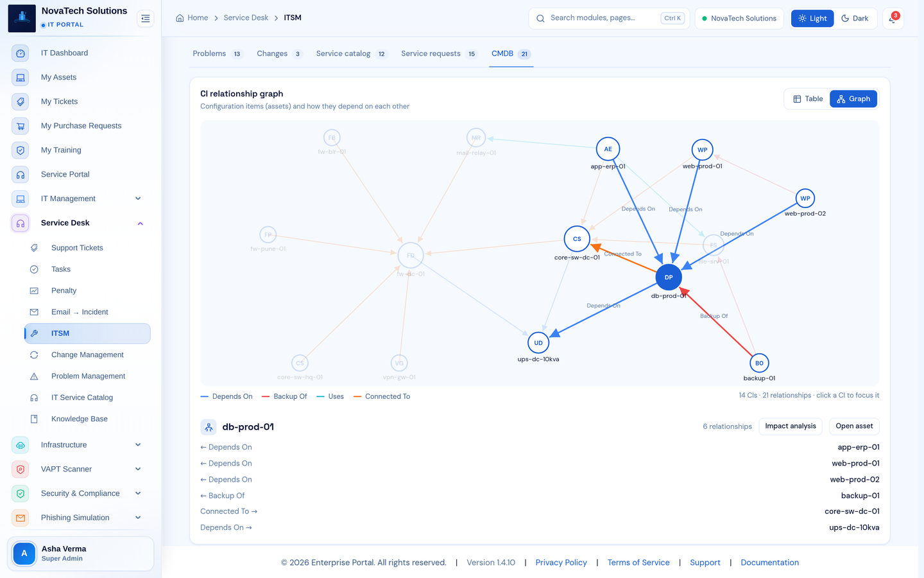Click the IT Dashboard gauge icon
924x578 pixels.
21,53
